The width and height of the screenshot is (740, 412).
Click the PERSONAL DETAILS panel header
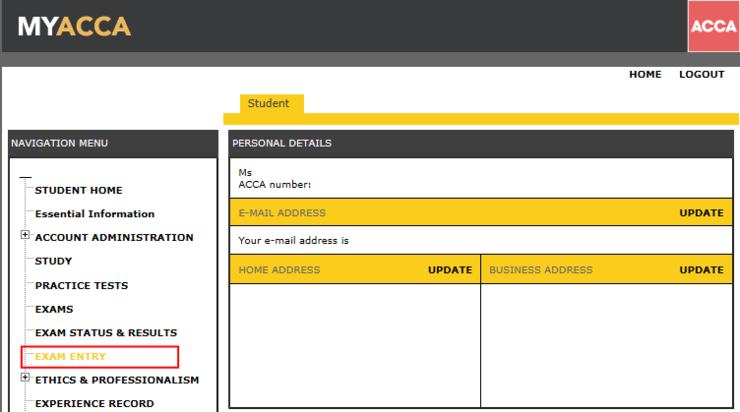481,143
